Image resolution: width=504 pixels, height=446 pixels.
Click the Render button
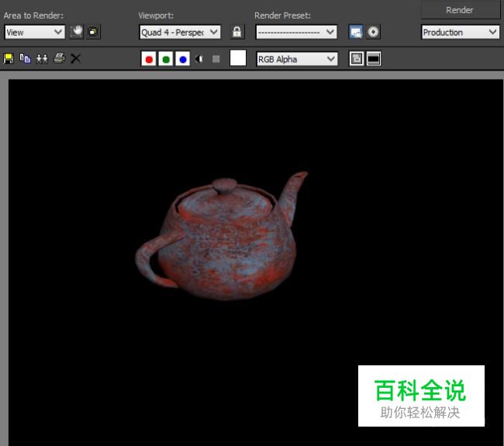pyautogui.click(x=461, y=10)
